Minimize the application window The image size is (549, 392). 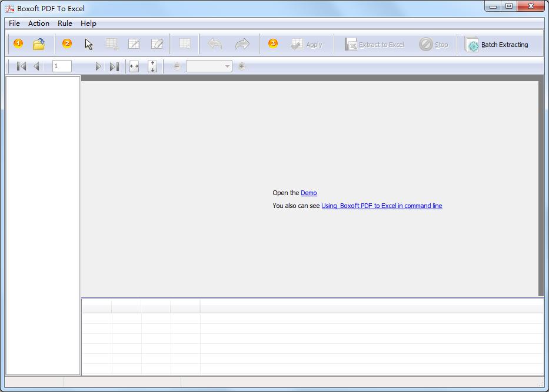coord(493,6)
